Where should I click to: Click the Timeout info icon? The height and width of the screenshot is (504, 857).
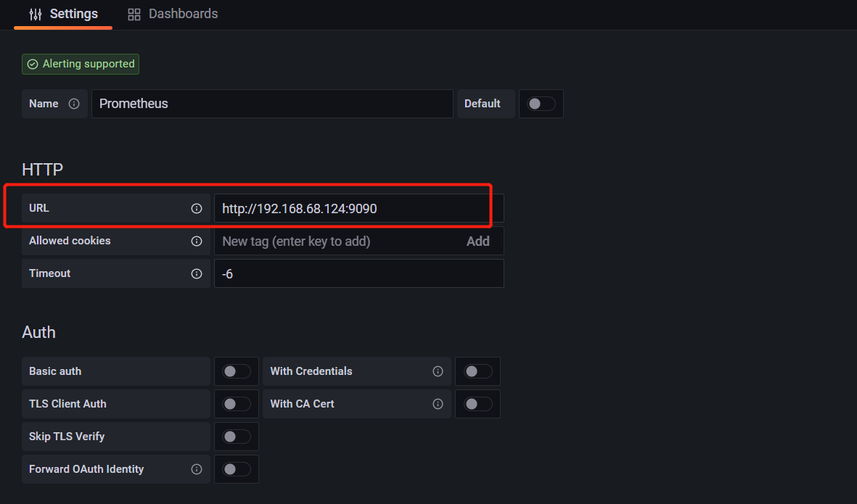coord(197,273)
